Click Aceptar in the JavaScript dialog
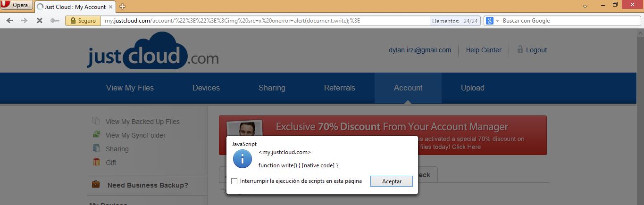644x205 pixels. 392,181
